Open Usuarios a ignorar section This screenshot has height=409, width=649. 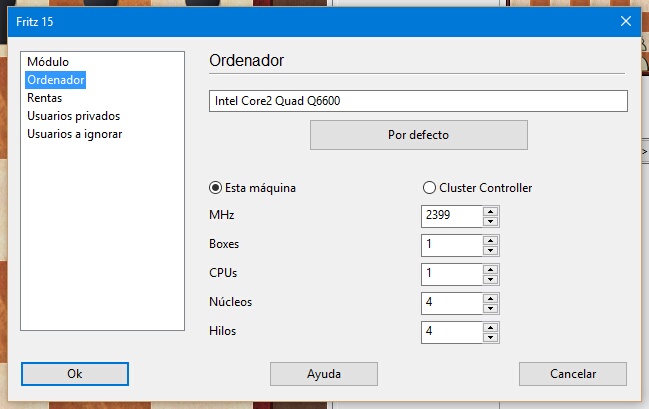[75, 134]
